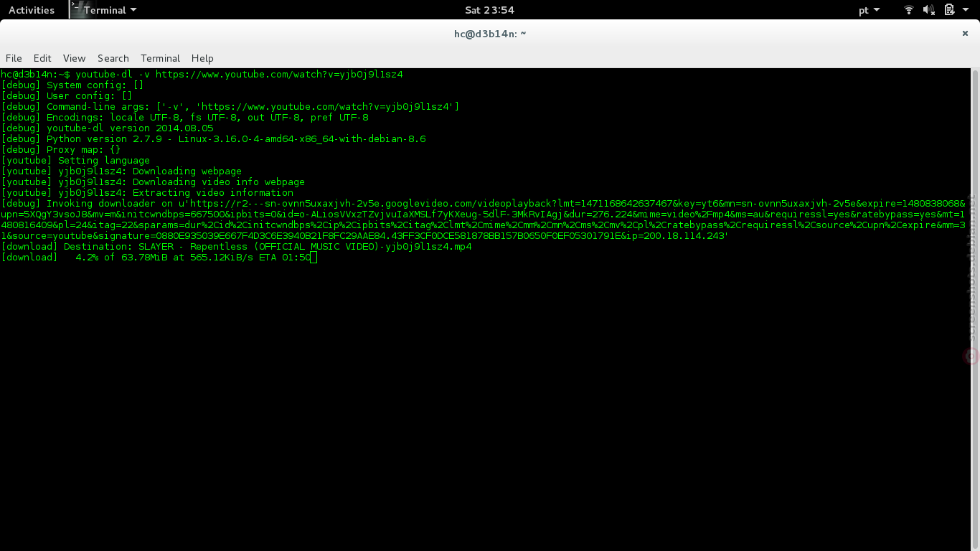Open the Terminal menu in menu bar
This screenshot has height=551, width=980.
160,58
